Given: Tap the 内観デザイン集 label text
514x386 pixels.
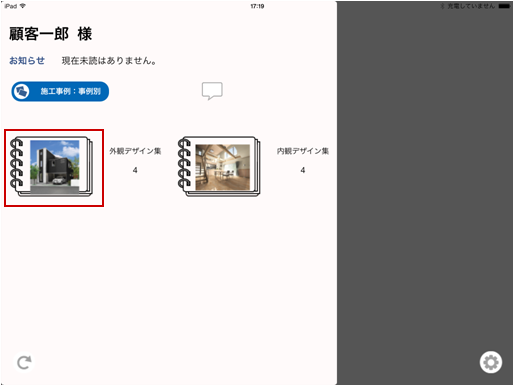Looking at the screenshot, I should (303, 151).
